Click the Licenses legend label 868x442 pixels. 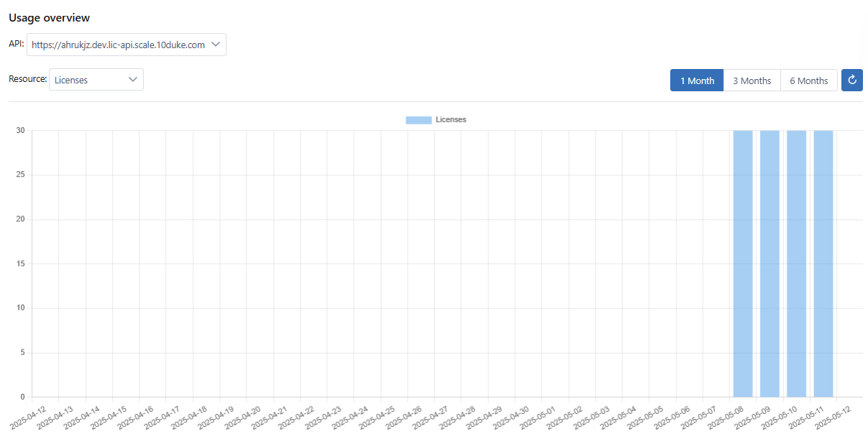[451, 120]
